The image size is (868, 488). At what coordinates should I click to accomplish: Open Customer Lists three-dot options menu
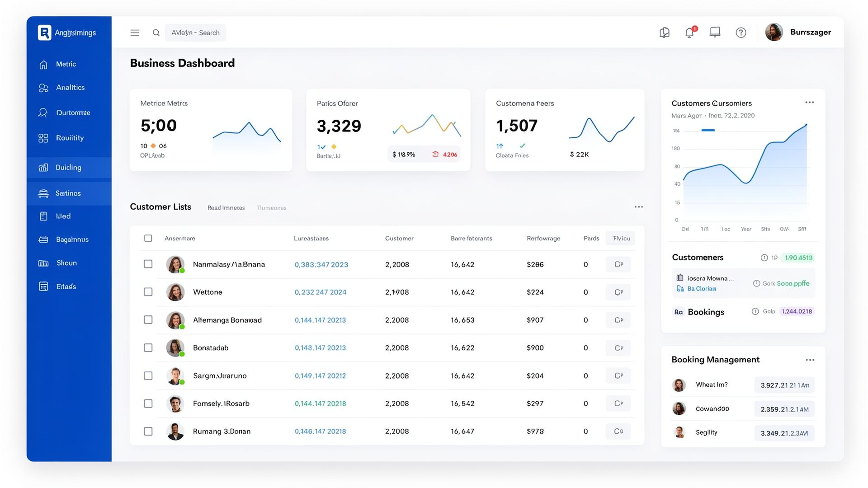[638, 207]
